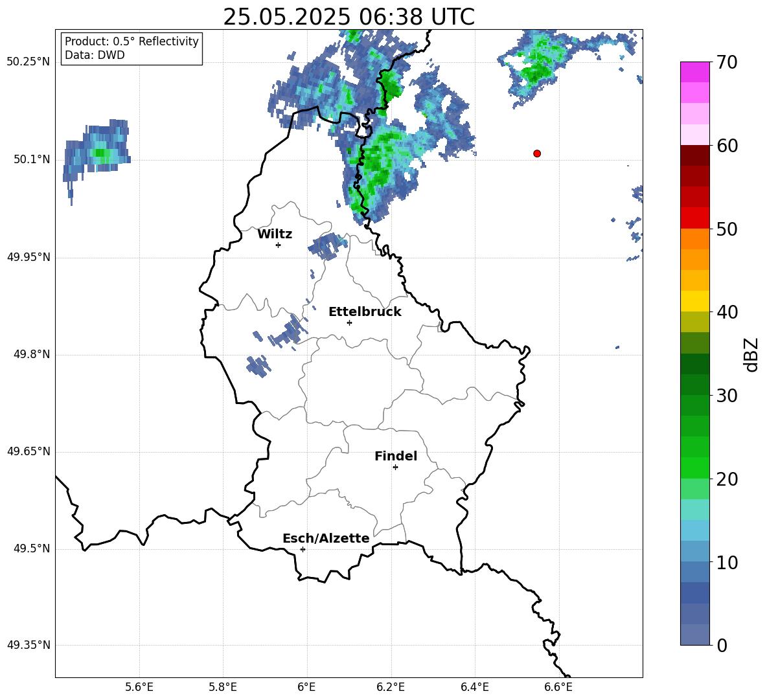Viewport: 767px width, 700px height.
Task: Click the Findel station cross marker
Action: click(395, 468)
